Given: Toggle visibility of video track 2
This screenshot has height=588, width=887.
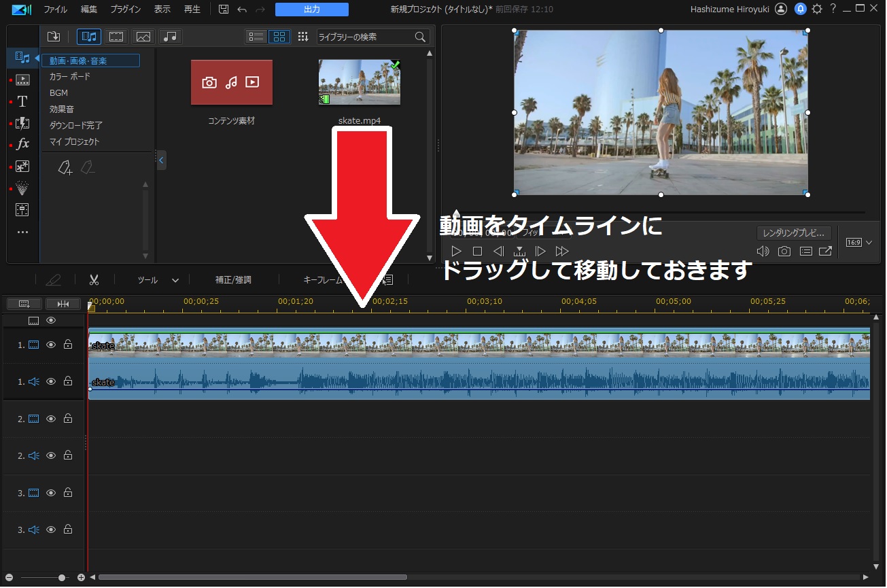Looking at the screenshot, I should (51, 419).
